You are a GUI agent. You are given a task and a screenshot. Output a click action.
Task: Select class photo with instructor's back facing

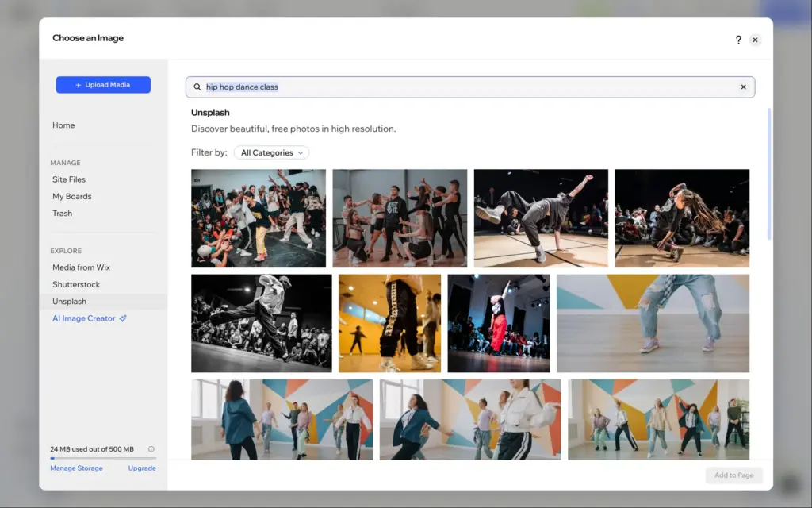pos(282,420)
